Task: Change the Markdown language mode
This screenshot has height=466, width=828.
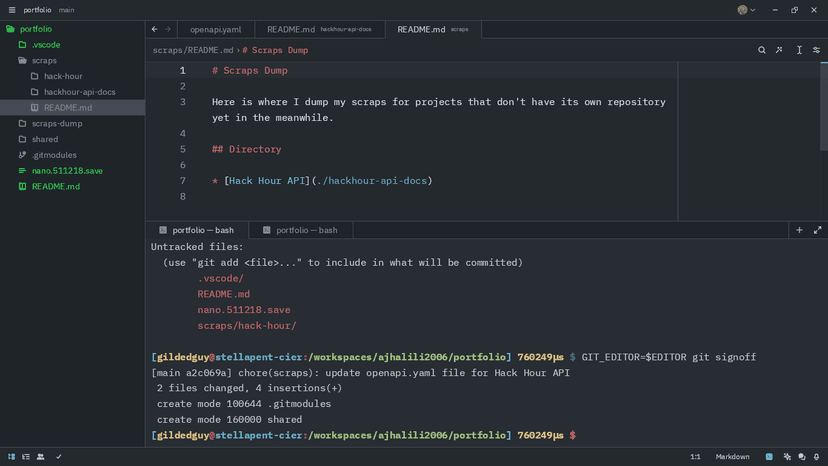Action: point(732,457)
